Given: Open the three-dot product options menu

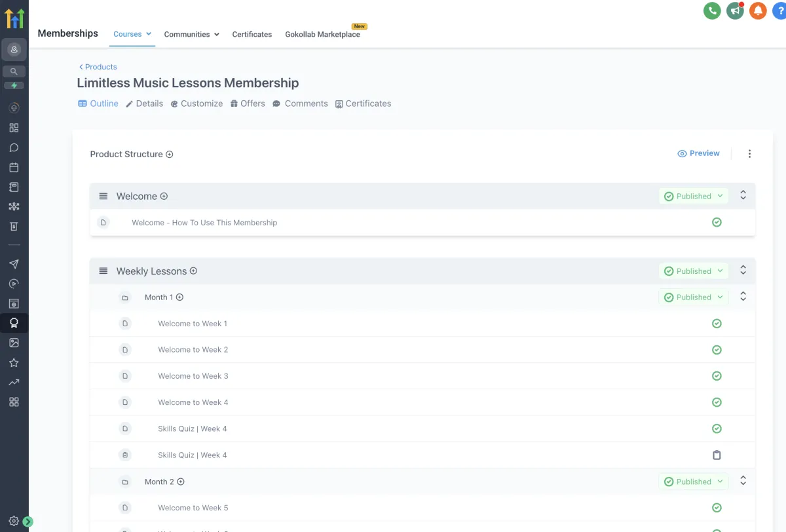Looking at the screenshot, I should (749, 154).
